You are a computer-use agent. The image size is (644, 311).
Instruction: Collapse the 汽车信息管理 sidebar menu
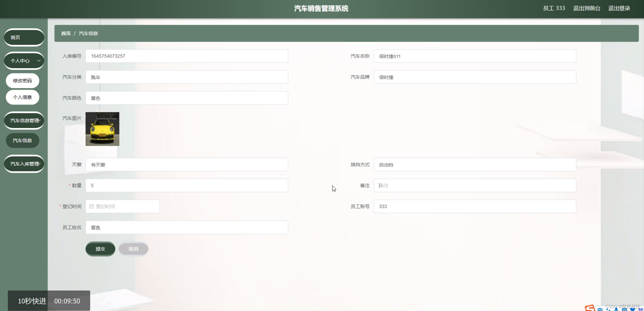click(x=24, y=121)
